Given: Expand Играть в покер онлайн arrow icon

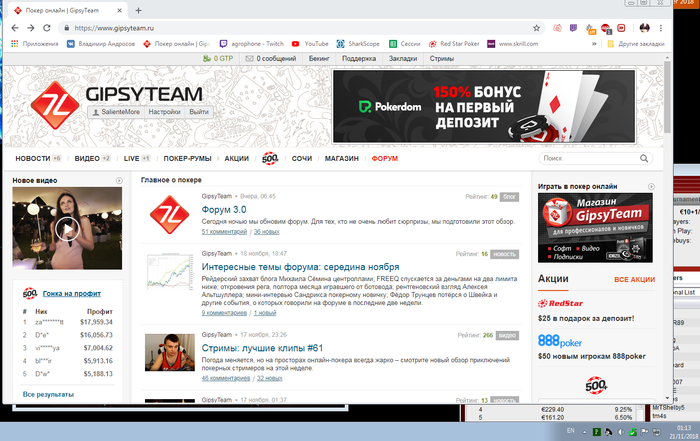Looking at the screenshot, I should [x=651, y=187].
